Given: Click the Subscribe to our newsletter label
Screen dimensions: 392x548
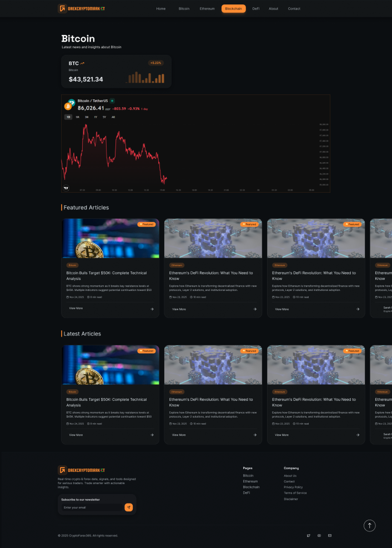Looking at the screenshot, I should [81, 500].
